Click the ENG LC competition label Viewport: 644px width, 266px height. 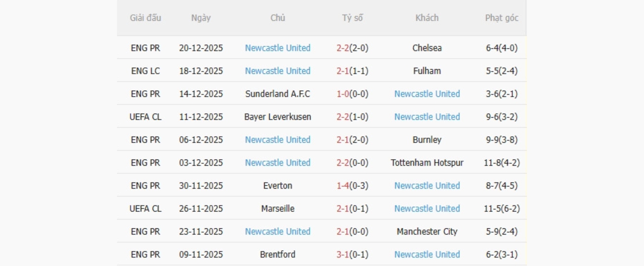point(146,71)
